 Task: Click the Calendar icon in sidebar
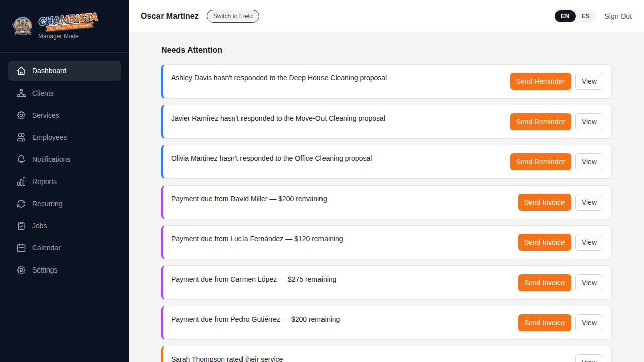21,248
